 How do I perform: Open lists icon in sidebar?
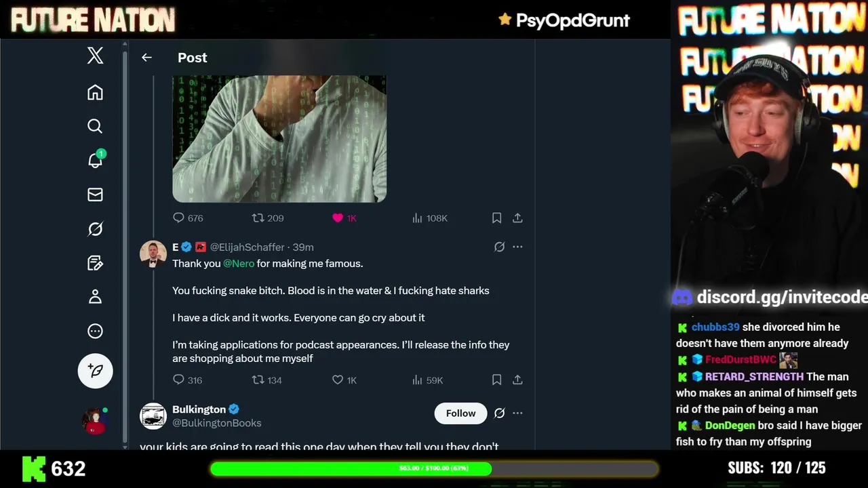coord(95,263)
